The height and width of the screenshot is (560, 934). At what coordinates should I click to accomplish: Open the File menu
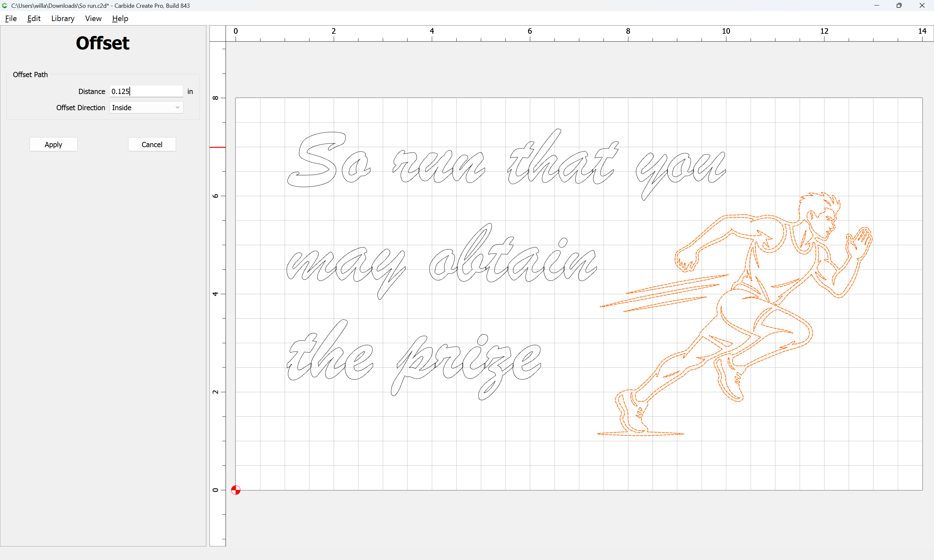tap(11, 18)
